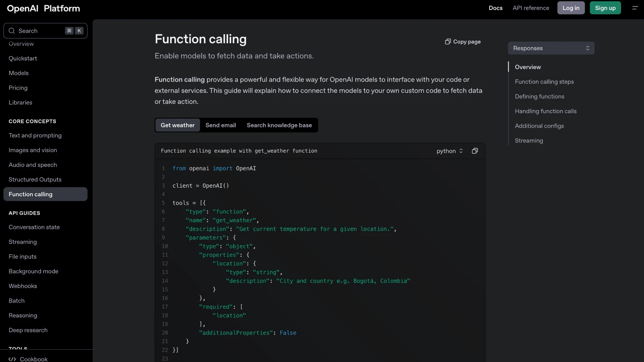Go to Models page in sidebar

tap(18, 73)
